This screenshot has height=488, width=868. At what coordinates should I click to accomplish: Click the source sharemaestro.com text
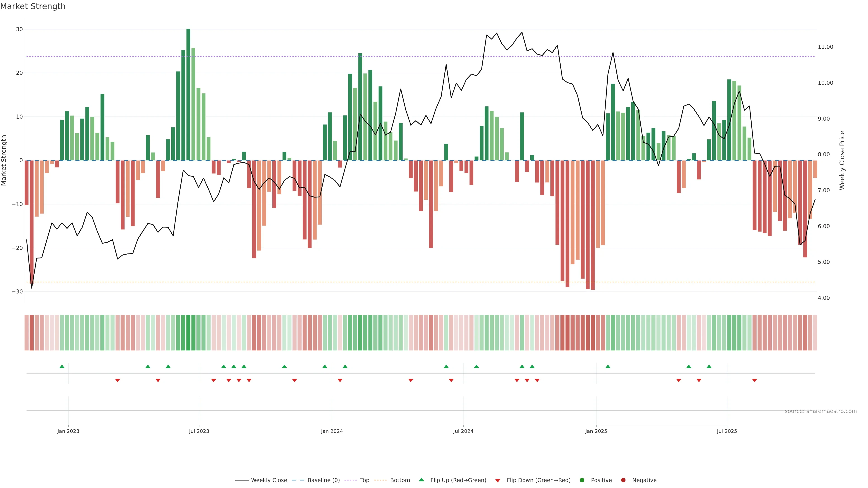click(x=821, y=411)
